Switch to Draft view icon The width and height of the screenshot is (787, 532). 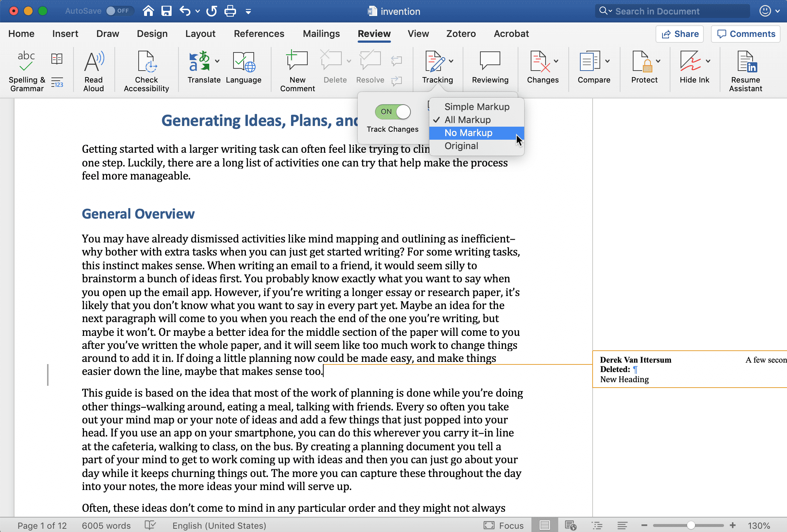click(622, 525)
